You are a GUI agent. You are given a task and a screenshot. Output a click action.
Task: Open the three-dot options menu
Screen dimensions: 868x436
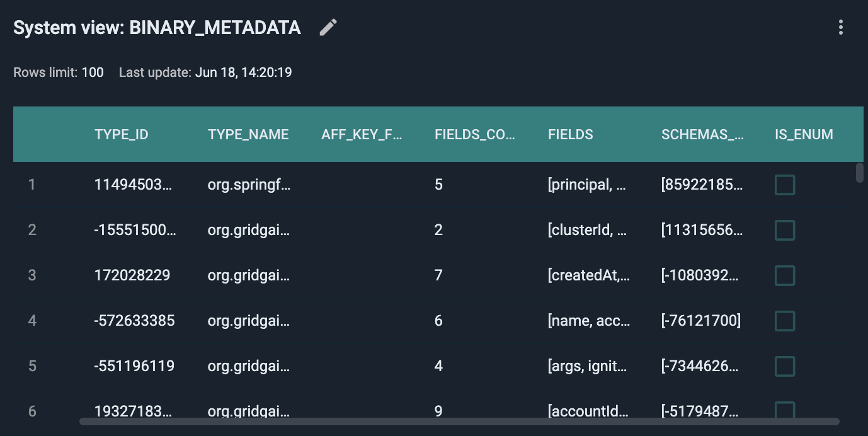[840, 27]
